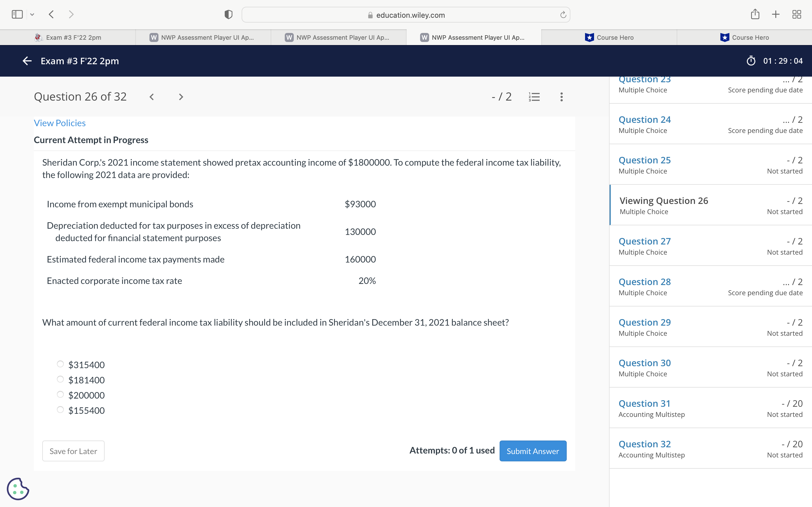The image size is (812, 507).
Task: Click the privacy shield icon
Action: (228, 14)
